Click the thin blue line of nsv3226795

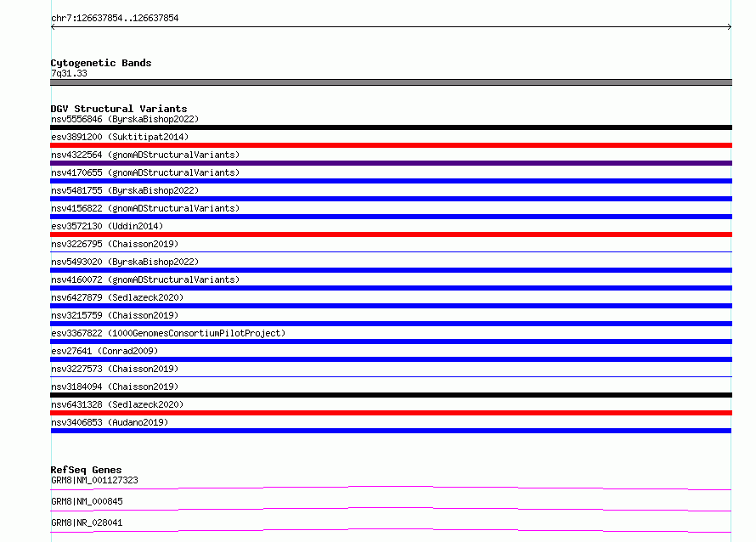[x=391, y=251]
